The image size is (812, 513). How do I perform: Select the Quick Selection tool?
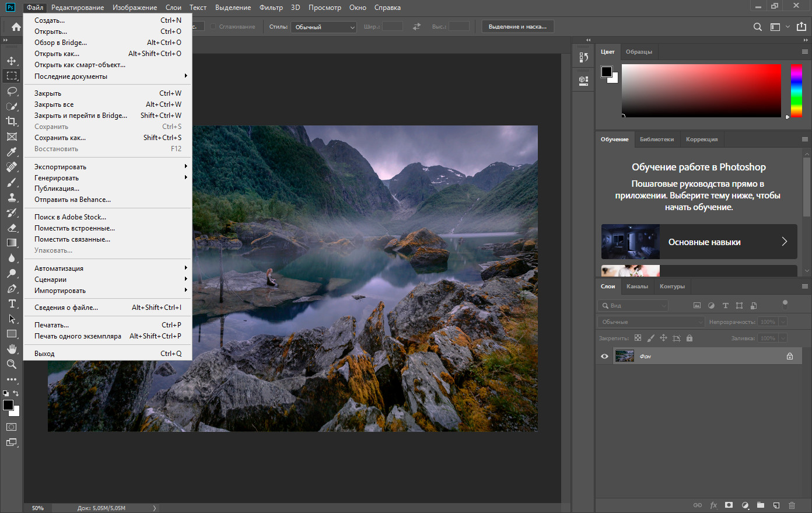click(x=12, y=106)
